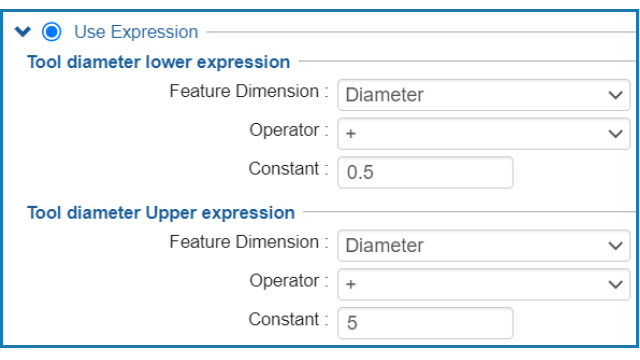Image resolution: width=640 pixels, height=360 pixels.
Task: Open lower expression Operator dropdown
Action: [484, 133]
